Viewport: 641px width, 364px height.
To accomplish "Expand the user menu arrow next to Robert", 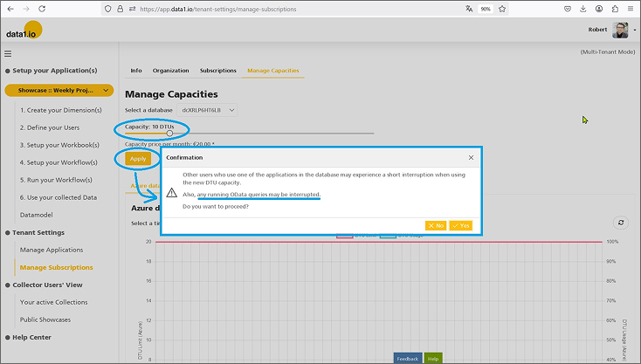I will [x=635, y=30].
